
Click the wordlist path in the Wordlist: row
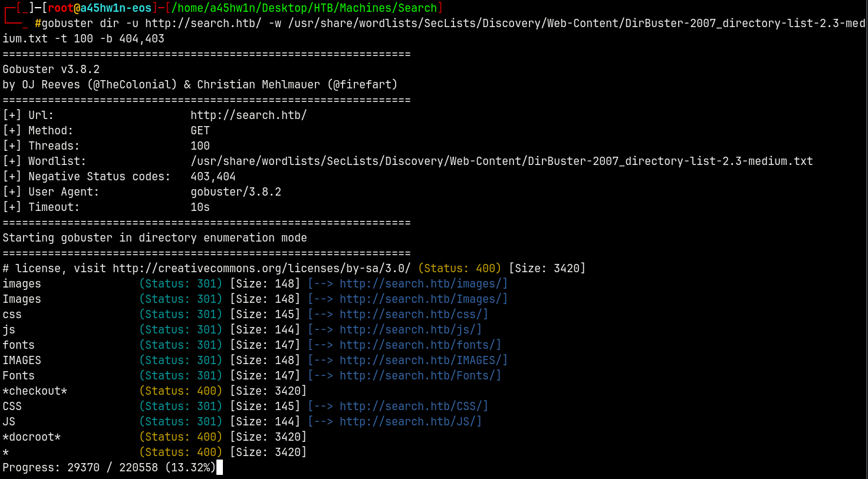tap(501, 161)
